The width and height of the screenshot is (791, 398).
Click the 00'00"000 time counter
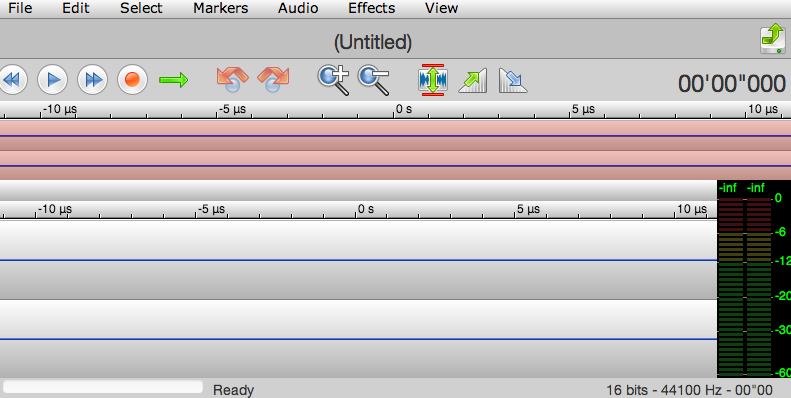(731, 84)
